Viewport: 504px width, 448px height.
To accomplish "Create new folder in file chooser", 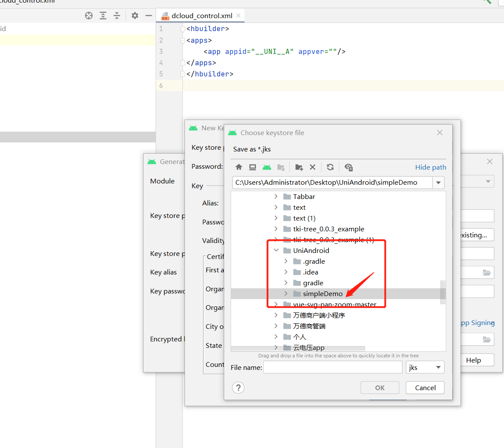I will tap(299, 167).
